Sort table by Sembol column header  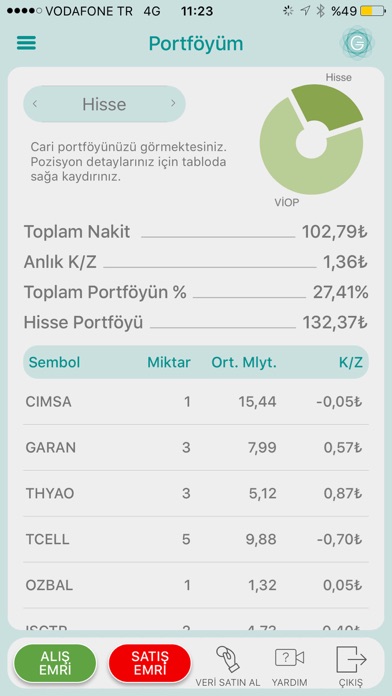pos(54,363)
